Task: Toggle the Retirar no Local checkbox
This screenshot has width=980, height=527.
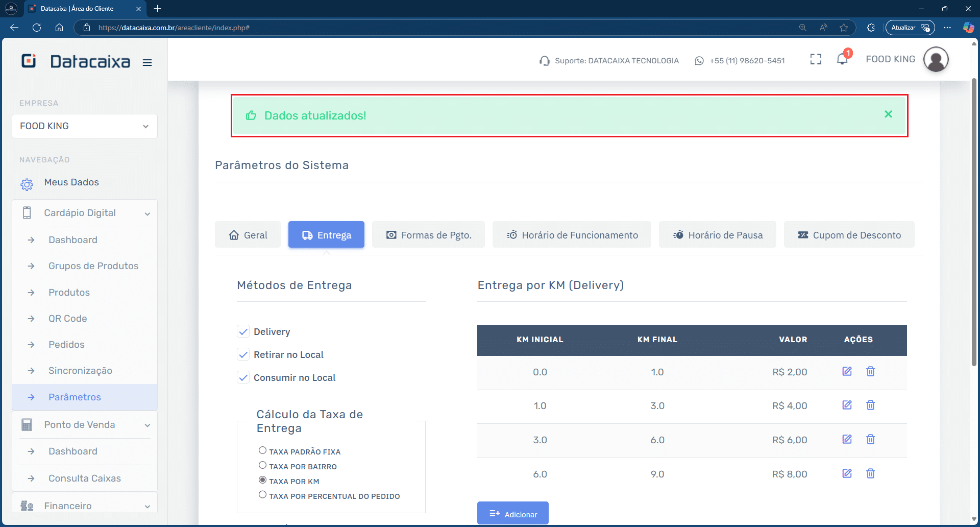Action: tap(243, 355)
